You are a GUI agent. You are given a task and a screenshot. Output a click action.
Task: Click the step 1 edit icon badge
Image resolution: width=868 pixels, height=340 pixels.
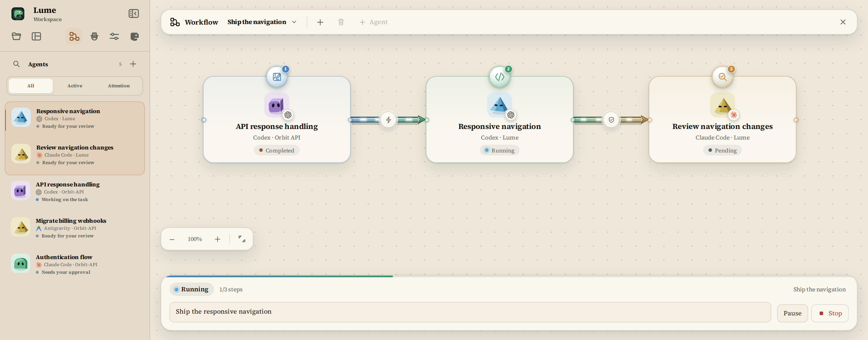(x=277, y=77)
